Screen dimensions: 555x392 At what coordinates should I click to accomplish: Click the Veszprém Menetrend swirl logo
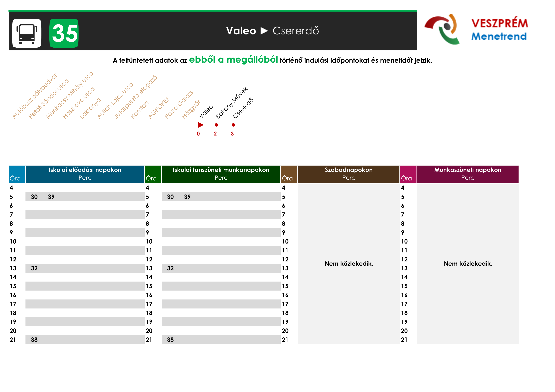[442, 29]
